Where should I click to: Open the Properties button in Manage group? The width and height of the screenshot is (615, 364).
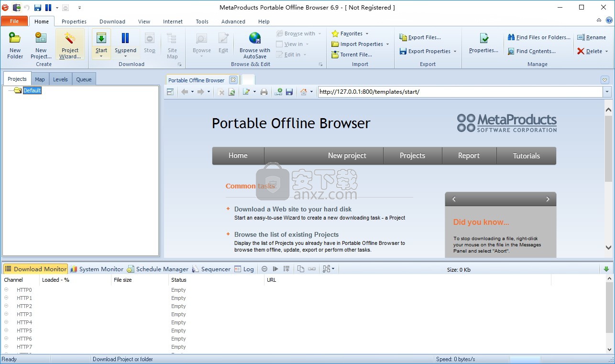[484, 43]
